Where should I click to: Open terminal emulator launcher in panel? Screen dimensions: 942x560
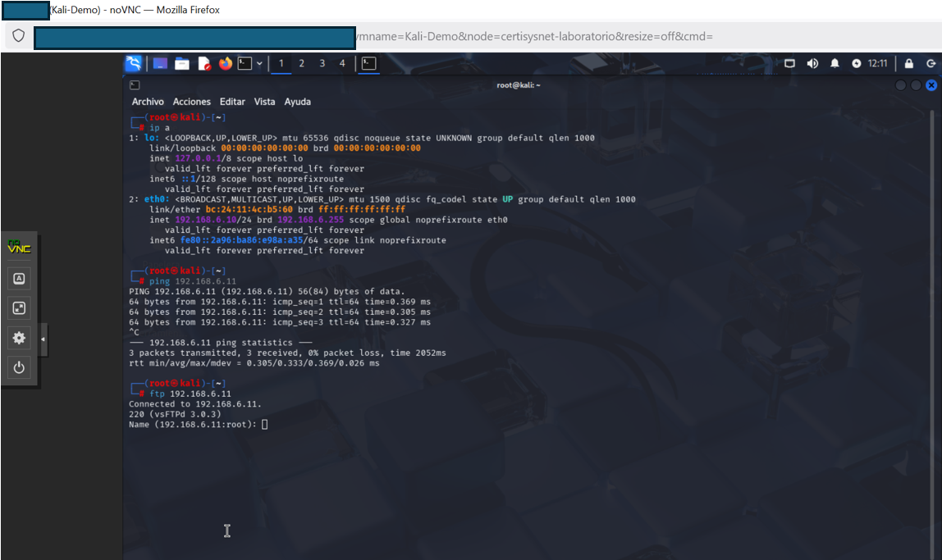(245, 63)
